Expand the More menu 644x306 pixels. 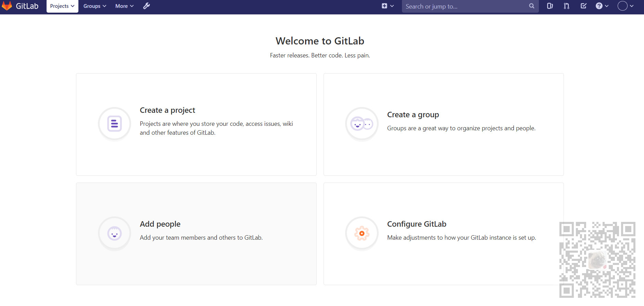(124, 6)
